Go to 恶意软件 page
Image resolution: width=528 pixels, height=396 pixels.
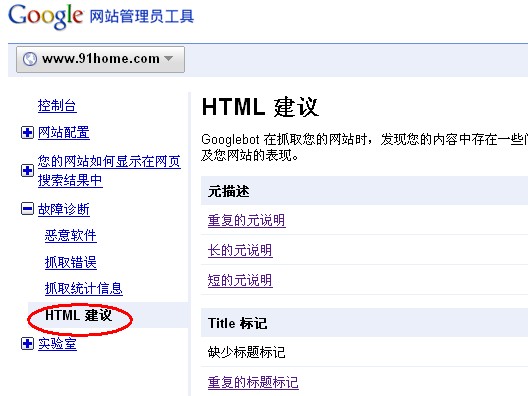pos(71,235)
